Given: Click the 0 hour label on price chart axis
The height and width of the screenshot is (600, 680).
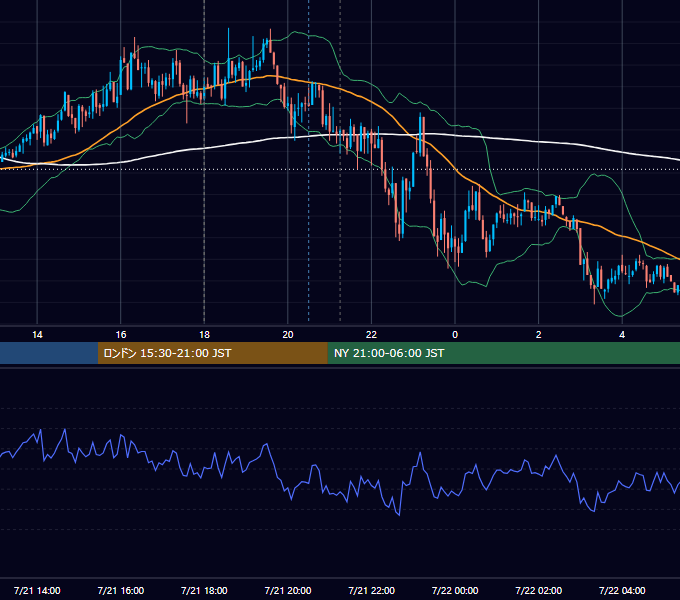Looking at the screenshot, I should pos(455,335).
